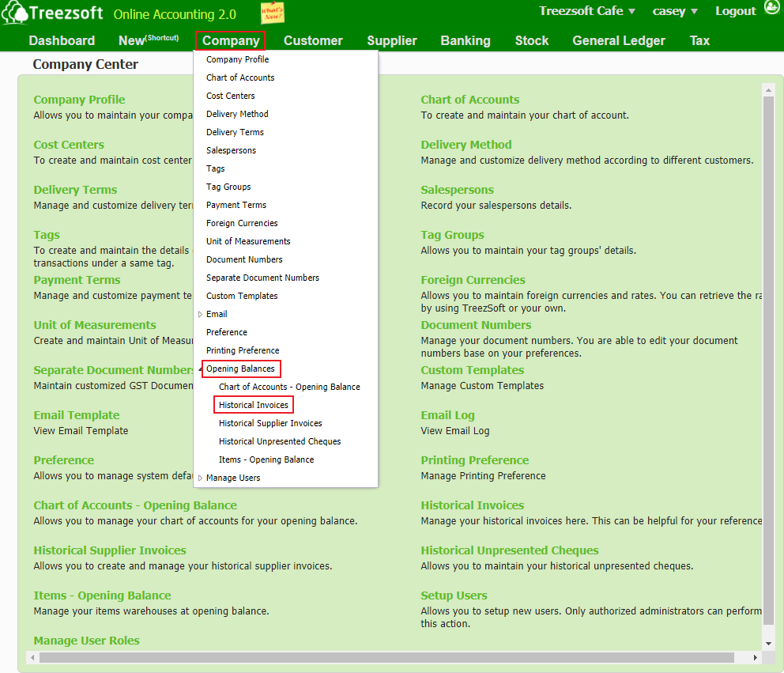The image size is (784, 673).
Task: Open the Customer menu
Action: (313, 40)
